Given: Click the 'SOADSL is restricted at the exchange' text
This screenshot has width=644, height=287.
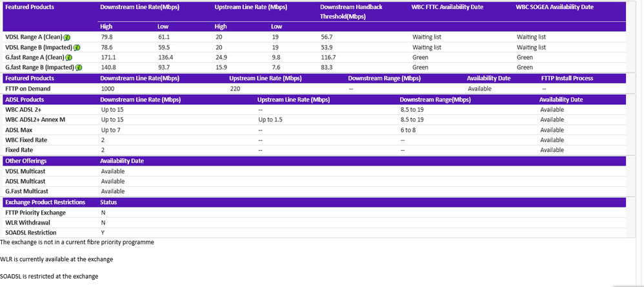Looking at the screenshot, I should tap(49, 277).
